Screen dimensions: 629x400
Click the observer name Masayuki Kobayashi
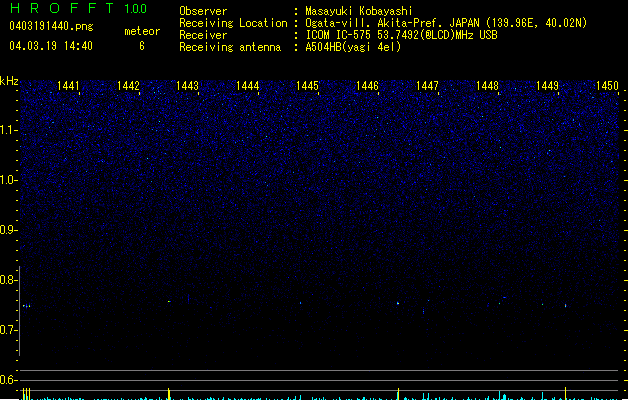point(359,11)
